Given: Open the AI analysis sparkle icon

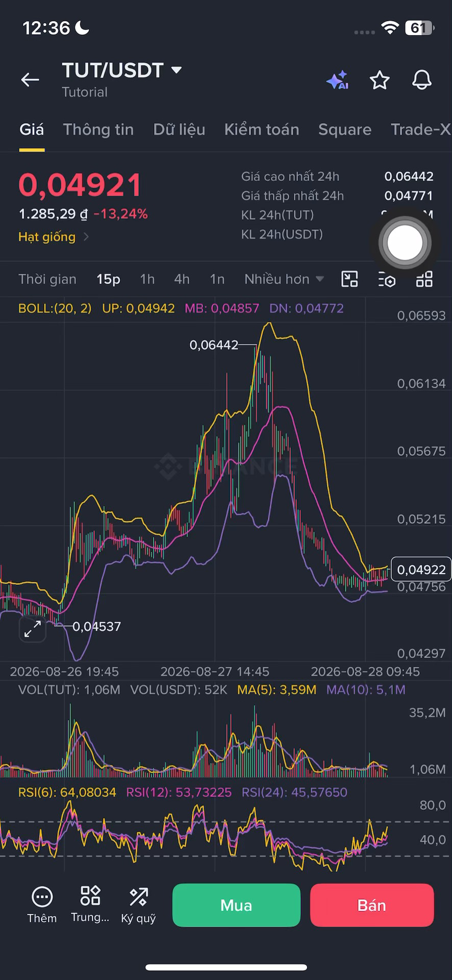Looking at the screenshot, I should [337, 80].
